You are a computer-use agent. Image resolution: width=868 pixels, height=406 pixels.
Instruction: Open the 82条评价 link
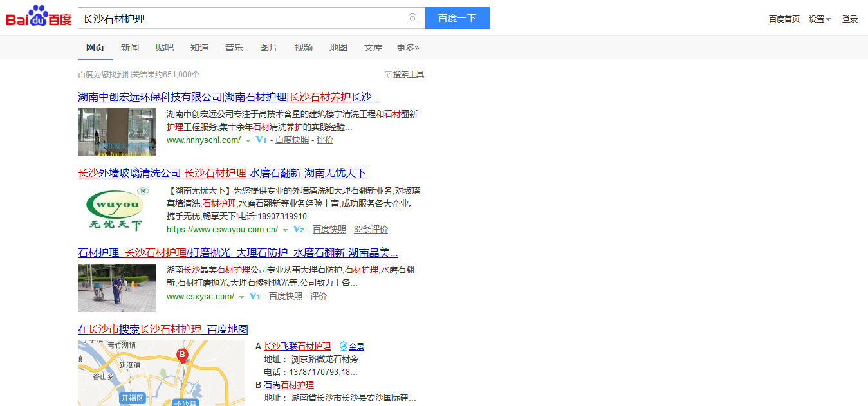[371, 228]
